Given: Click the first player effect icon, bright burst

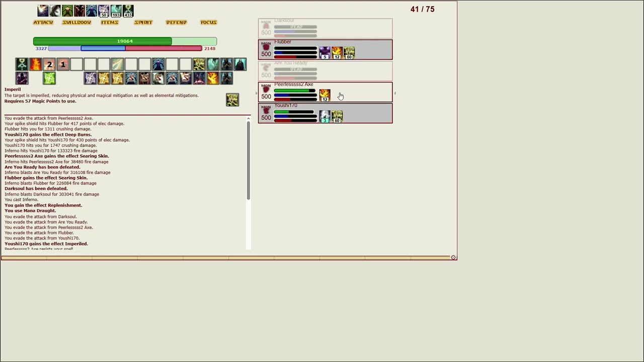Looking at the screenshot, I should [x=43, y=11].
